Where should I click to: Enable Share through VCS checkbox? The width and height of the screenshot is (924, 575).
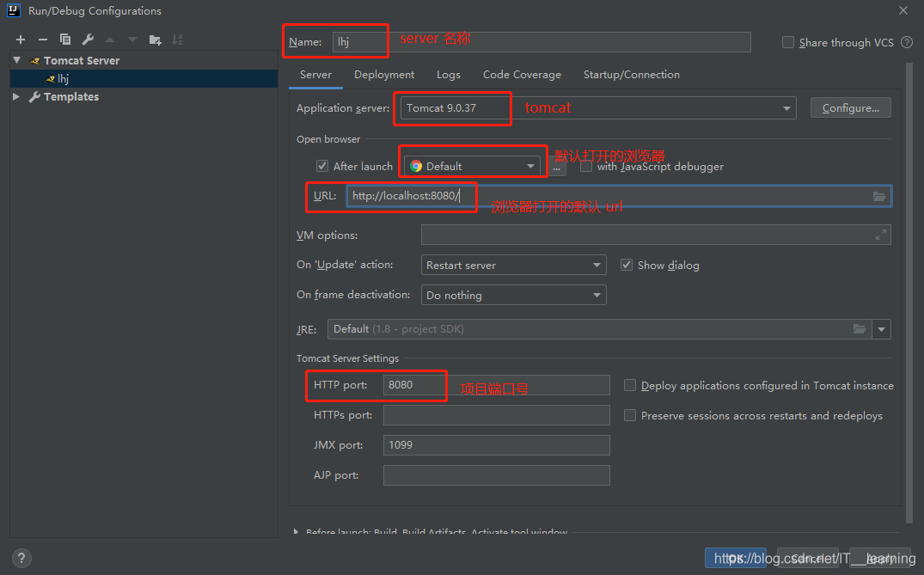coord(788,42)
